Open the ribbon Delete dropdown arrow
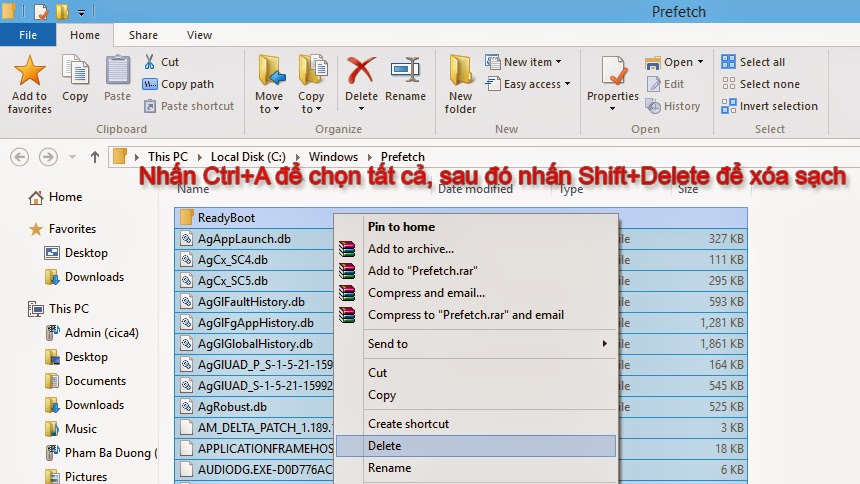This screenshot has width=860, height=484. 361,109
